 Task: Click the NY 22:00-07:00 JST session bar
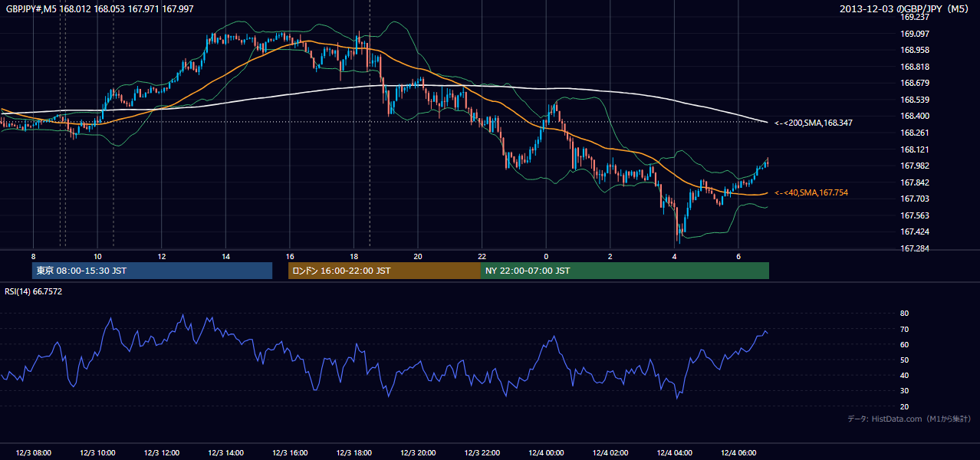point(625,271)
